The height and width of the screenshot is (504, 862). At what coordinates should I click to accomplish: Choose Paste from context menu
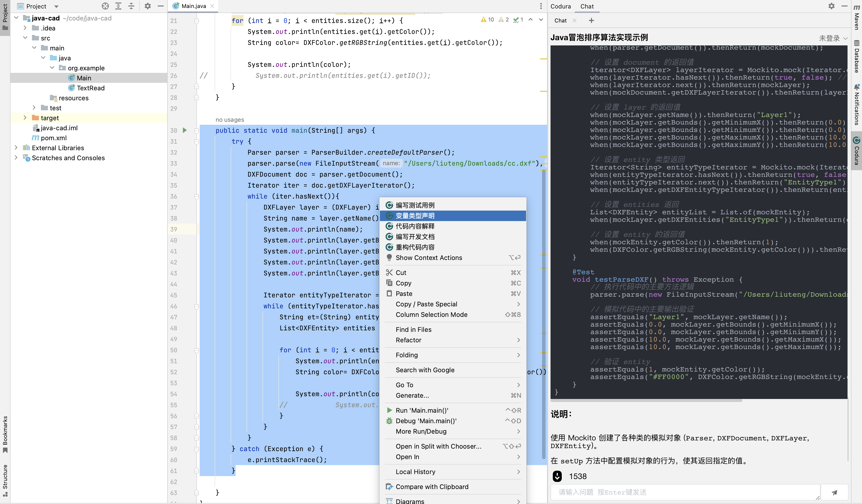(x=453, y=294)
